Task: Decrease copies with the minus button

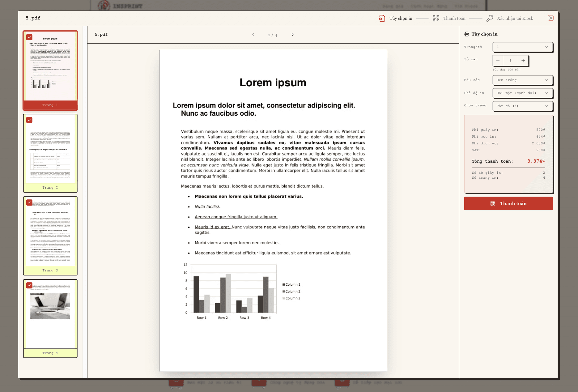Action: [x=498, y=61]
